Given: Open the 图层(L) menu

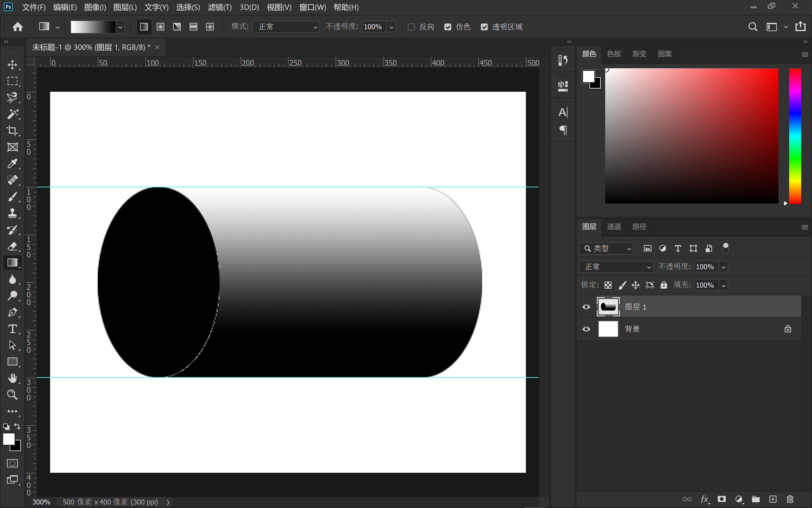Looking at the screenshot, I should coord(125,7).
